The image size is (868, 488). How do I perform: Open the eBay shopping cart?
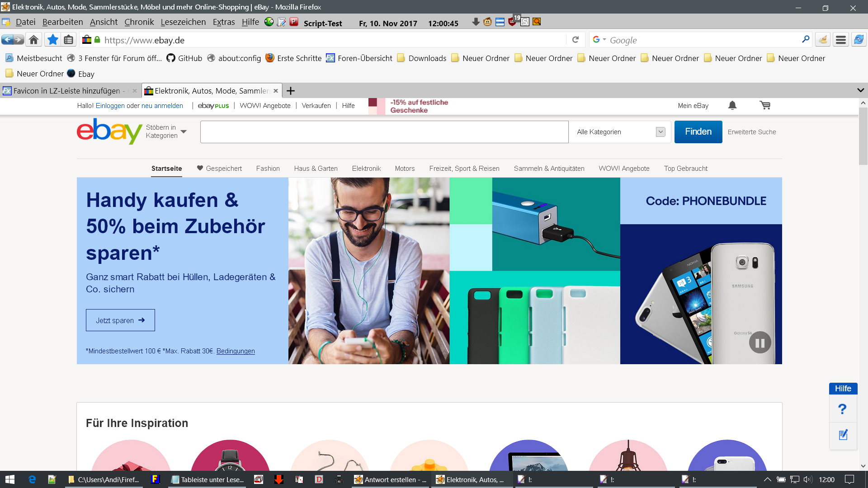[x=765, y=105]
